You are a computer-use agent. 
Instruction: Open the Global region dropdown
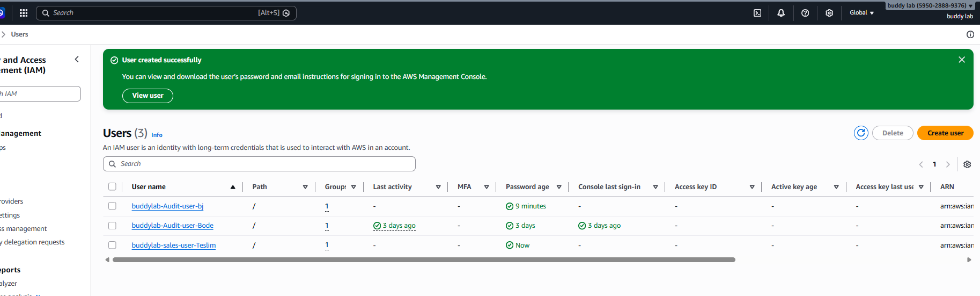pyautogui.click(x=861, y=13)
